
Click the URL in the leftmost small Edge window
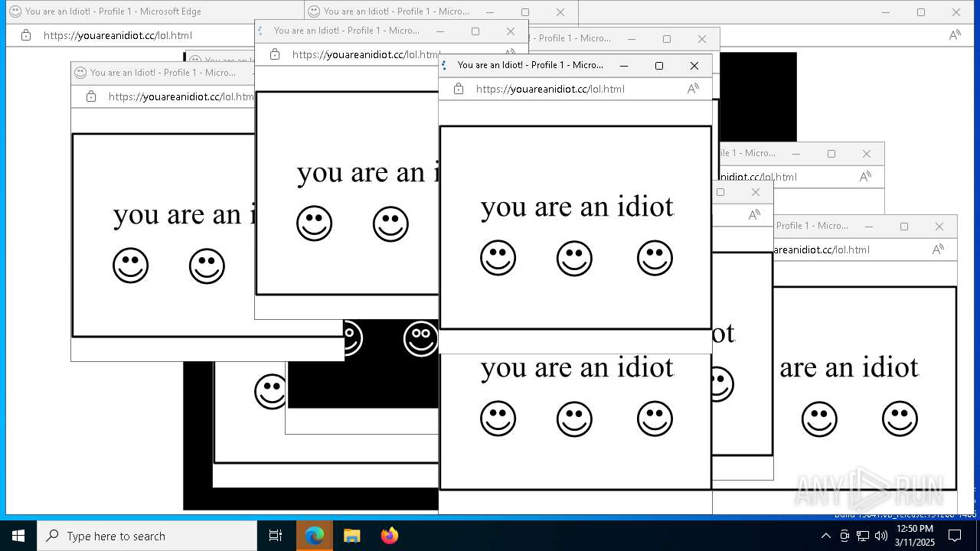181,96
